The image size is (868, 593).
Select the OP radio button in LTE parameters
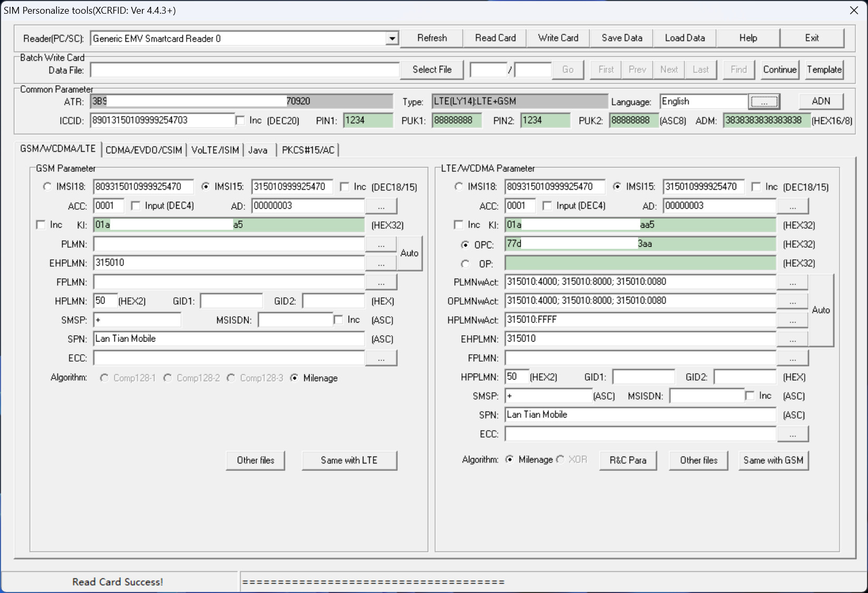pos(465,264)
